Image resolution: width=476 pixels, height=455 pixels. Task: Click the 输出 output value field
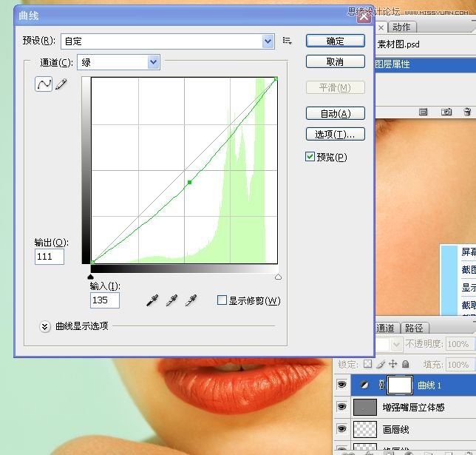coord(50,257)
